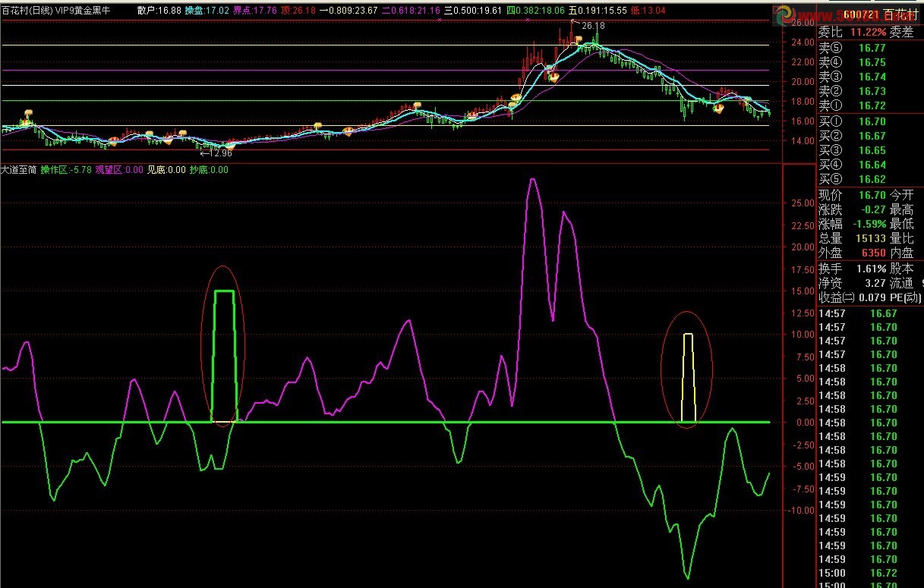Click the 26.18 peak price marker
Viewport: 924px width, 588px height.
pos(591,26)
